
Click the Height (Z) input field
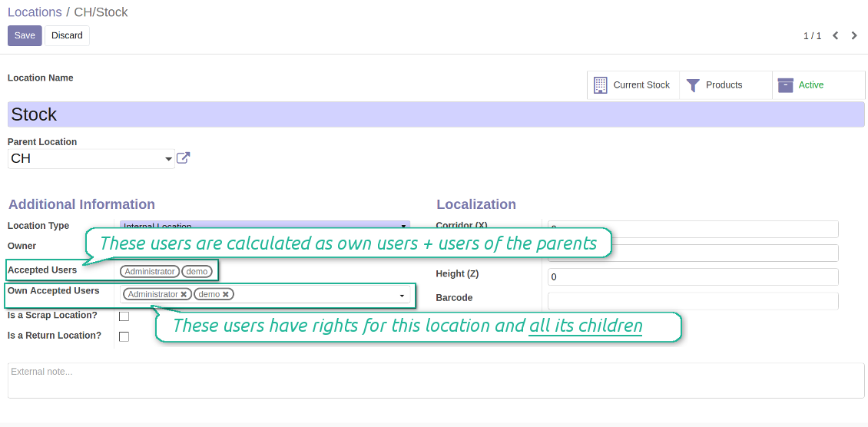click(692, 276)
